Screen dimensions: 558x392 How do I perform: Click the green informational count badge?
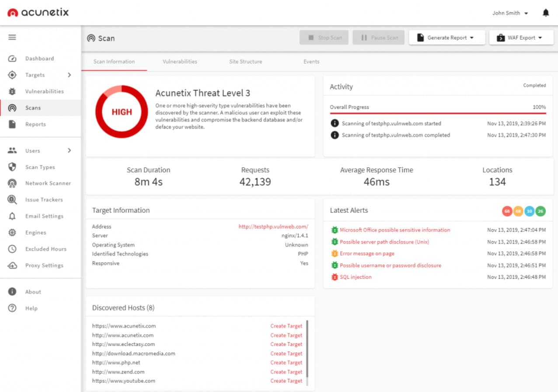point(541,211)
